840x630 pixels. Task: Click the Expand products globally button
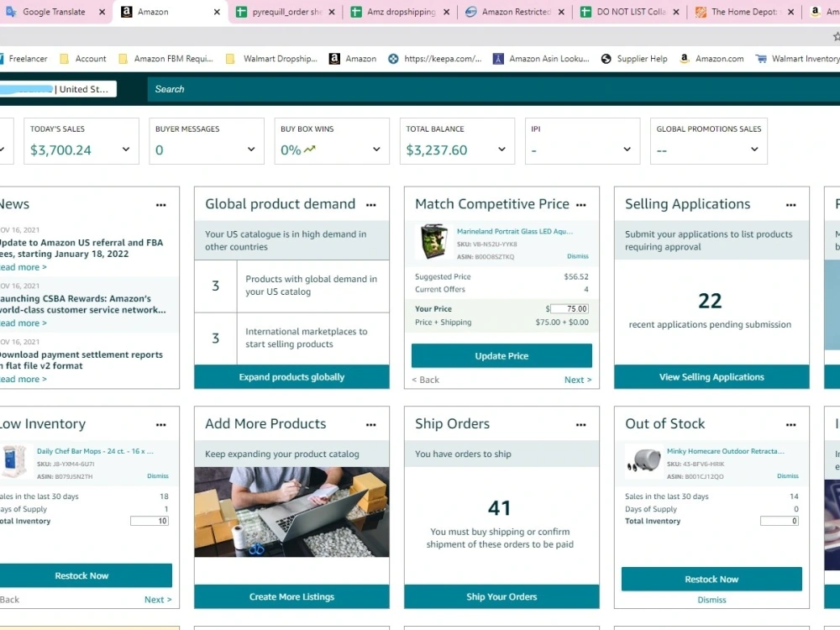pyautogui.click(x=291, y=377)
